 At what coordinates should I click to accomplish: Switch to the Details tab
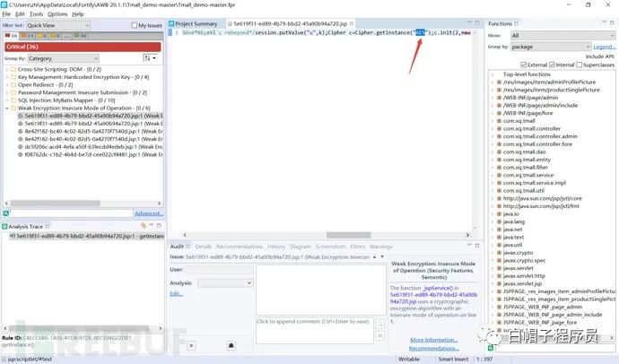(x=203, y=247)
